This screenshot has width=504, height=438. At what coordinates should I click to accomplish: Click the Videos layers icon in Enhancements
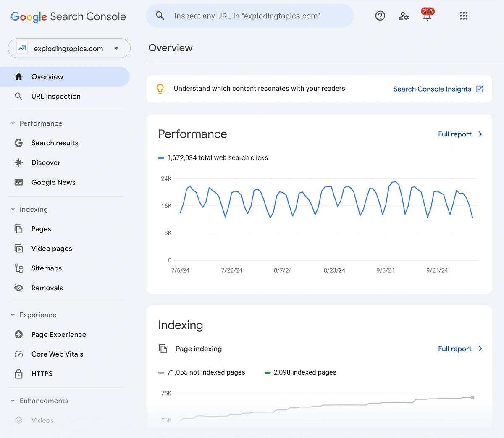click(18, 420)
